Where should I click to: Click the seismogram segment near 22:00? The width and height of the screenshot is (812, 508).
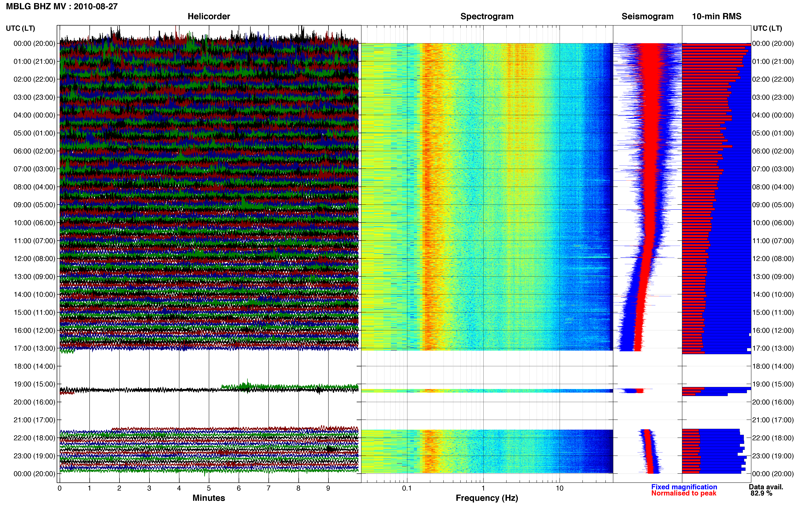tap(650, 451)
